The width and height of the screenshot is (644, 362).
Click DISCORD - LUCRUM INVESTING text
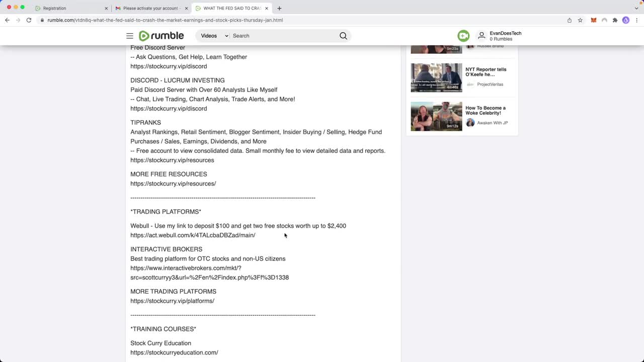(x=177, y=80)
